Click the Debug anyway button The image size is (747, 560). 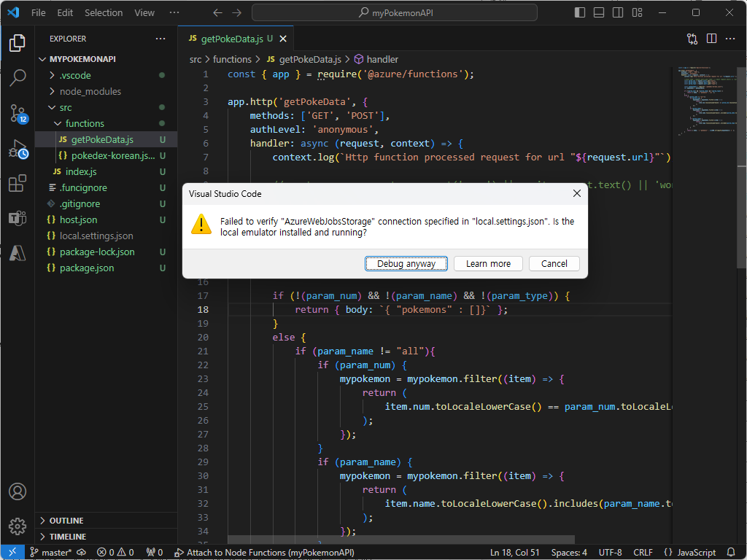click(x=406, y=264)
